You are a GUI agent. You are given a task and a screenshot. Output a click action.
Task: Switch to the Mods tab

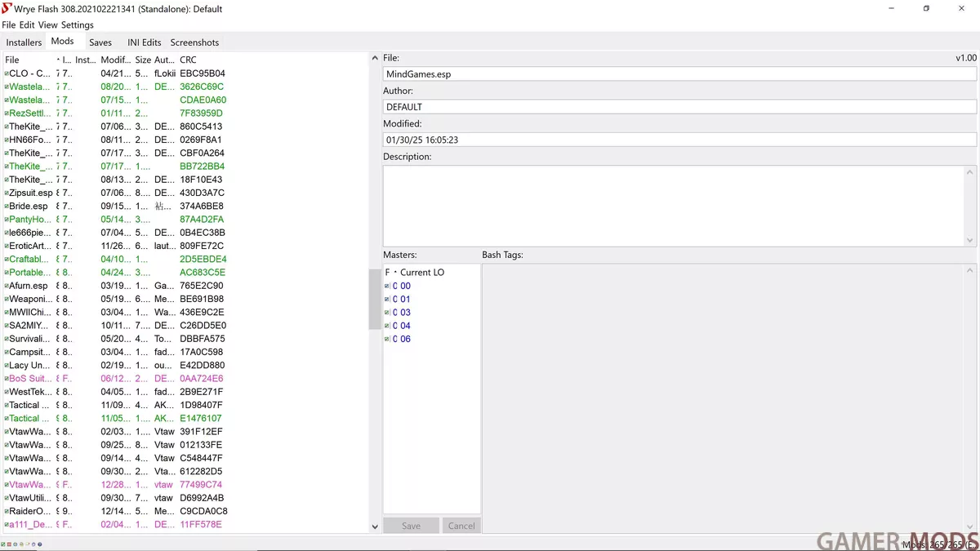pyautogui.click(x=62, y=42)
